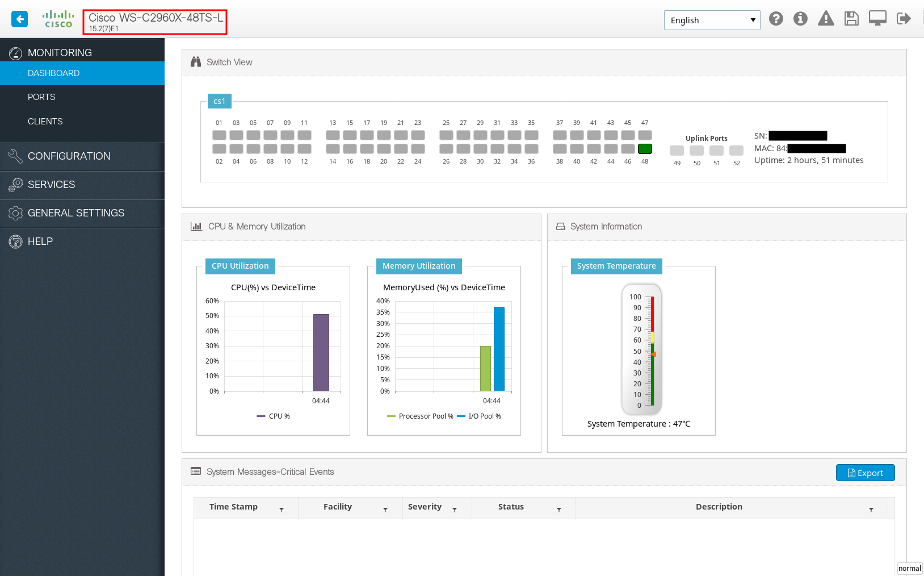This screenshot has height=576, width=924.
Task: Click the green Processor Pool bar
Action: [x=485, y=368]
